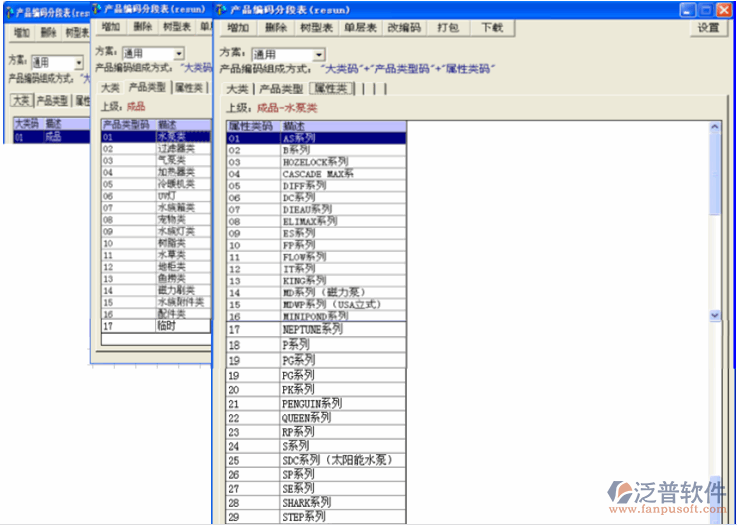Viewport: 737px width, 525px height.
Task: Click the 增加 button in the rightmost window
Action: [238, 28]
